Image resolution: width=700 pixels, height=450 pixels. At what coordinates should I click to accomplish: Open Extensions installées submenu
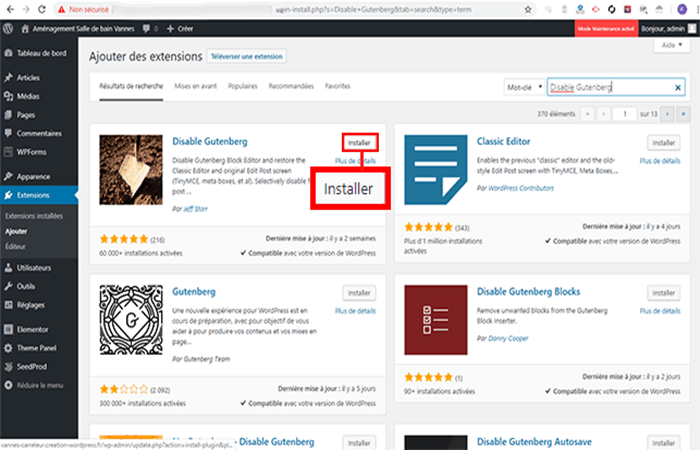pos(34,216)
